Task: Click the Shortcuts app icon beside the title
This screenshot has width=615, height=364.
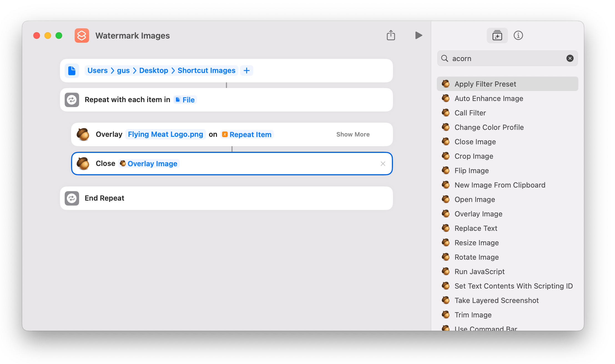Action: click(x=82, y=36)
